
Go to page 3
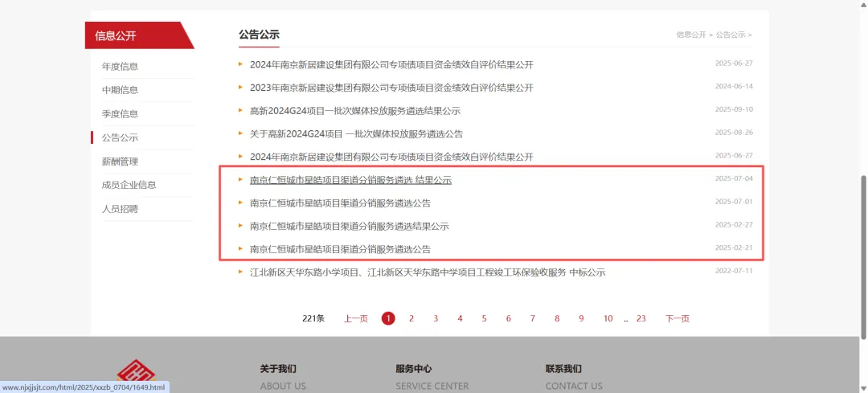click(436, 318)
